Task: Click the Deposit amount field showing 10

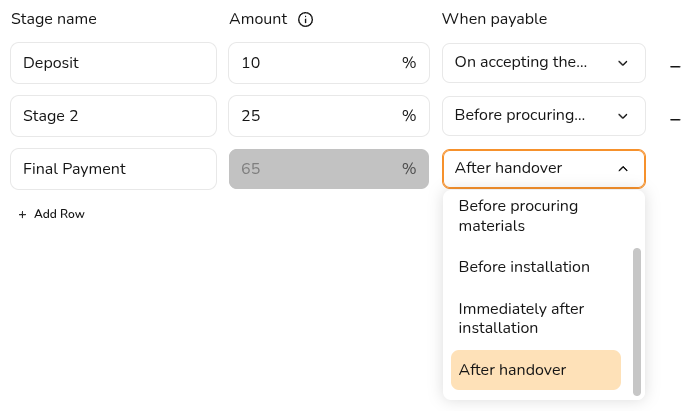Action: 312,63
